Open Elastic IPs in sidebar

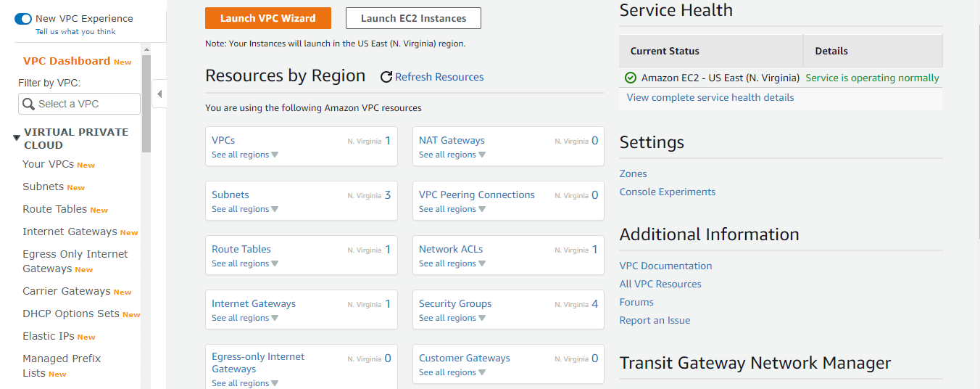[49, 336]
